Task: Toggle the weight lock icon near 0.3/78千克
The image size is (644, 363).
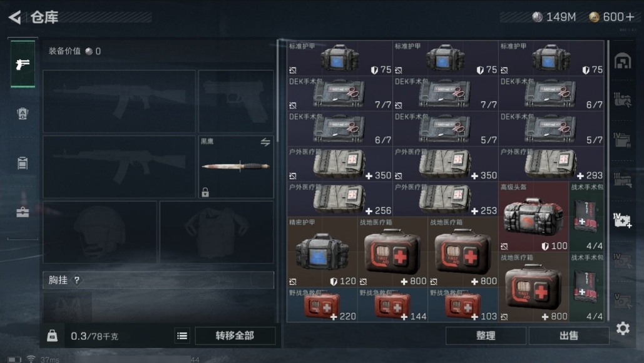Action: pyautogui.click(x=52, y=335)
